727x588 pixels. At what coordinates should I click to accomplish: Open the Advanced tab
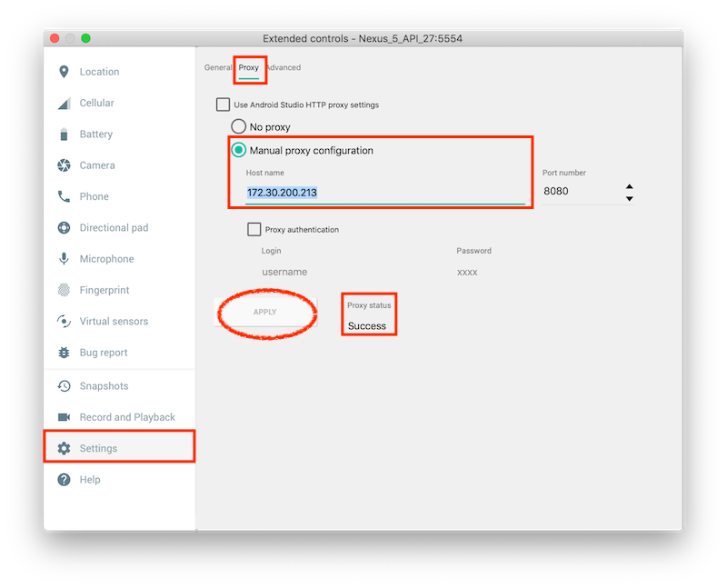[283, 67]
